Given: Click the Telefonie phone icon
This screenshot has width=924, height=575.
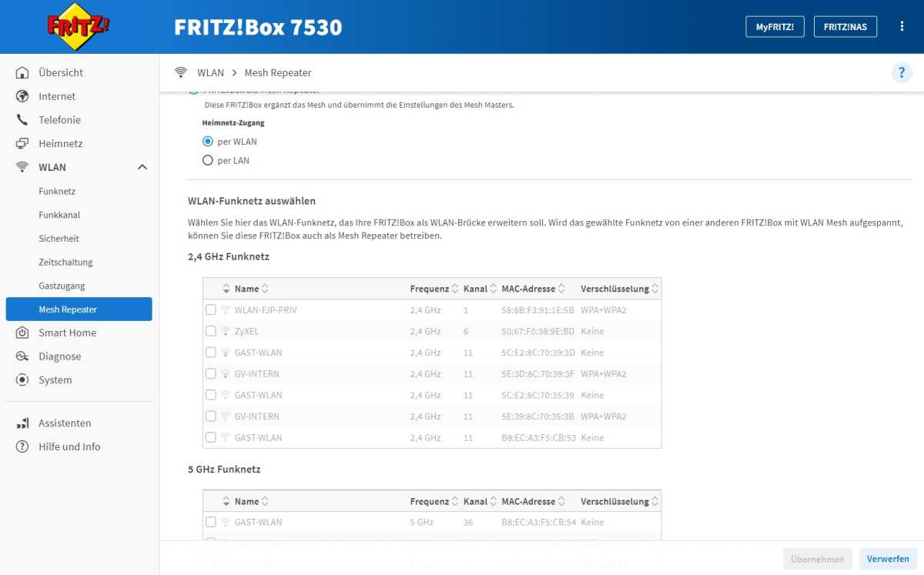Looking at the screenshot, I should 22,120.
